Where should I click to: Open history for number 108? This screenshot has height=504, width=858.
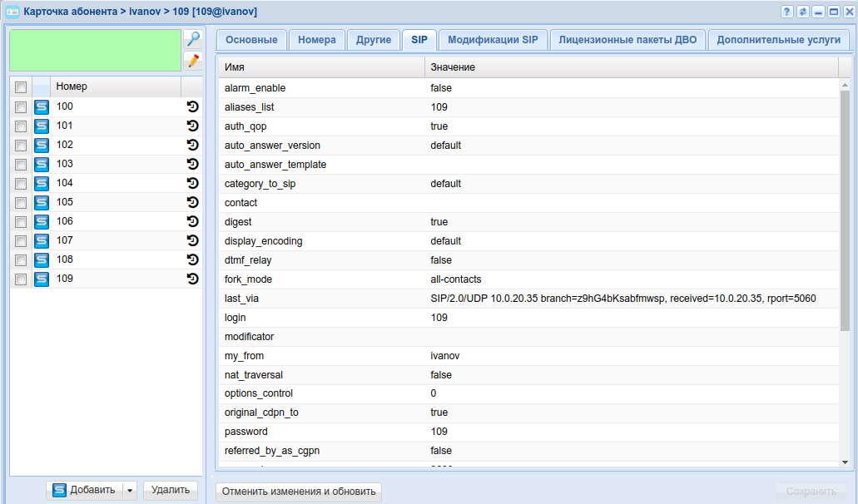(192, 259)
